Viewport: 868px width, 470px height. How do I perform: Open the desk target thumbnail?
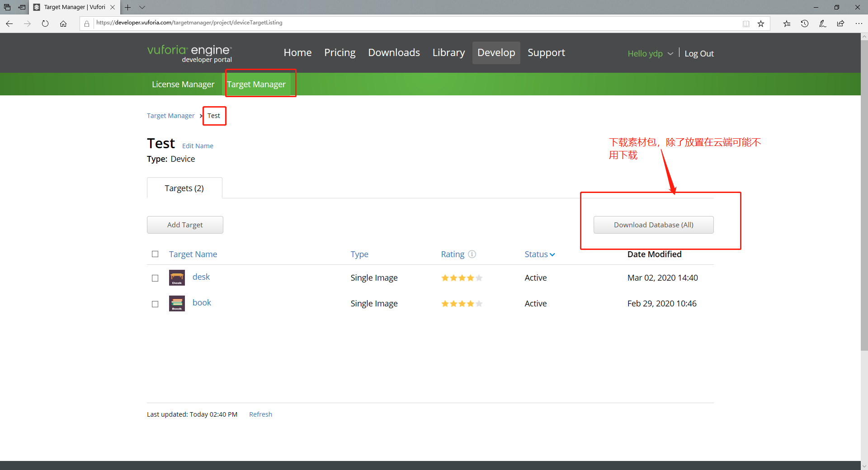click(177, 277)
